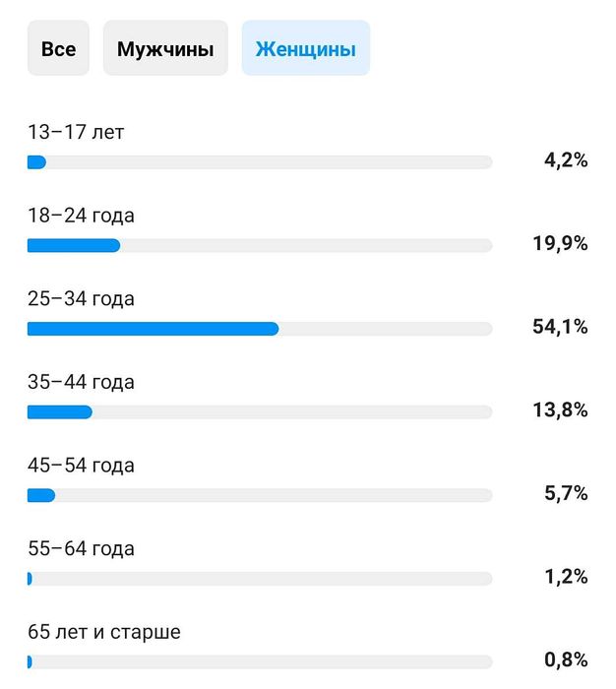The height and width of the screenshot is (689, 616).
Task: Click the 35–44 года progress bar
Action: (260, 412)
